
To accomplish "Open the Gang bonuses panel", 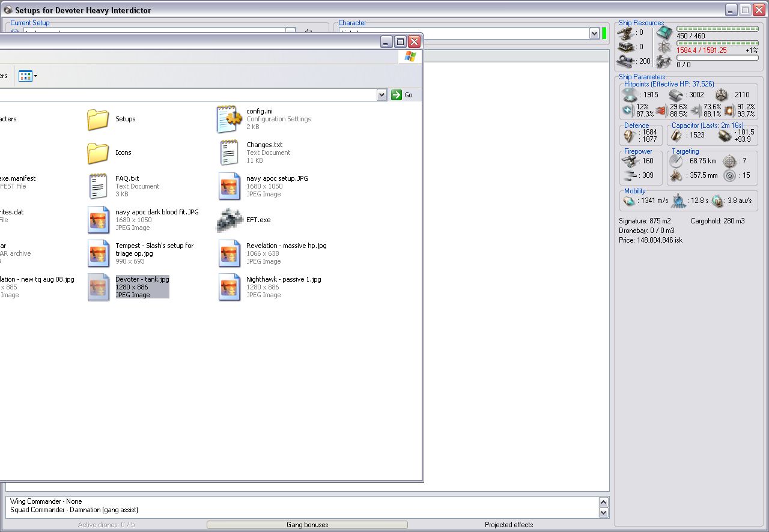I will pos(307,525).
